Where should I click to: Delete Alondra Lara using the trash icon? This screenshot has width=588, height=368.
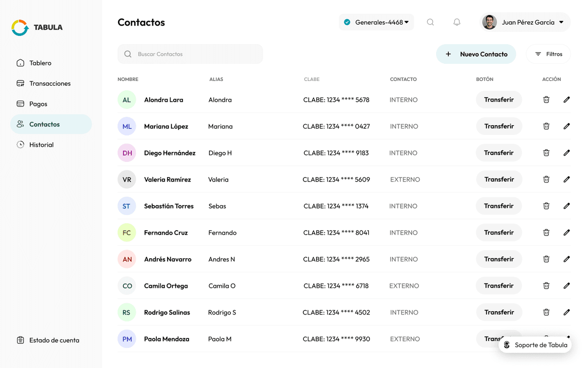pyautogui.click(x=546, y=100)
